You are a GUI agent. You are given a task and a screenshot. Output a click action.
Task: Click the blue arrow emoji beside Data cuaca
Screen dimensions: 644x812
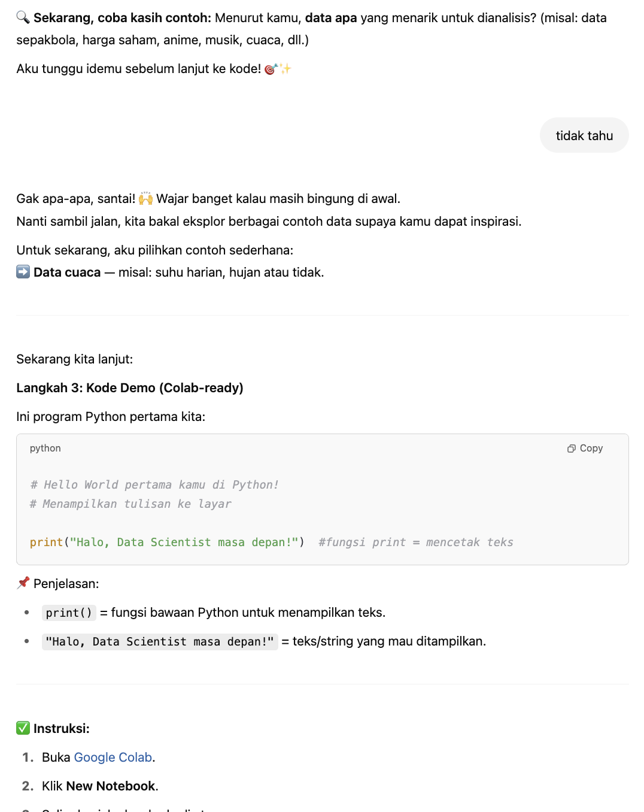[x=23, y=272]
